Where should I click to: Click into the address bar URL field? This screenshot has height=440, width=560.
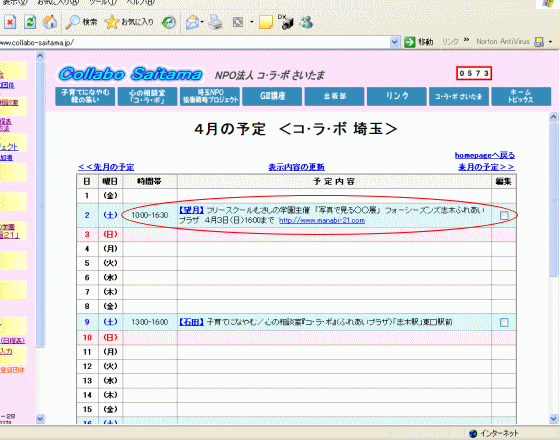tap(195, 42)
